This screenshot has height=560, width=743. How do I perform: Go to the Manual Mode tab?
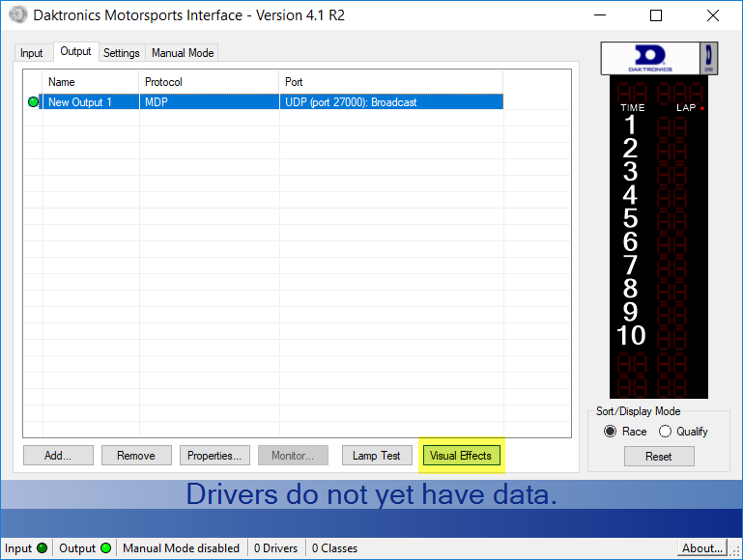[183, 53]
